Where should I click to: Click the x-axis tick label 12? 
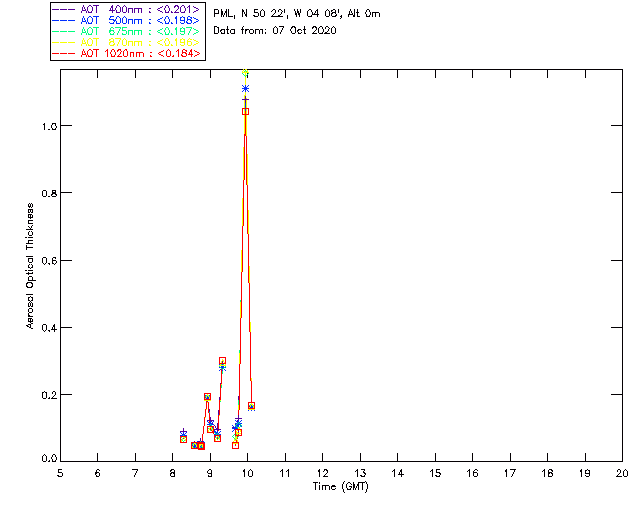322,473
